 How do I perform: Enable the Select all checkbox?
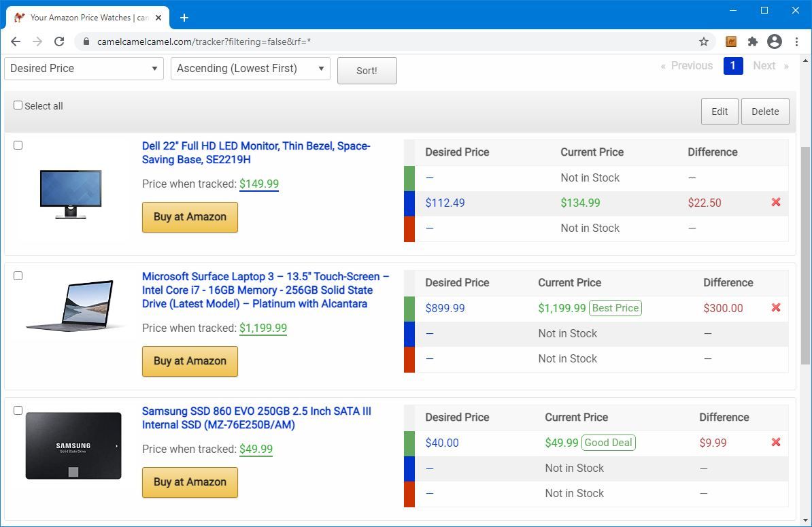18,105
